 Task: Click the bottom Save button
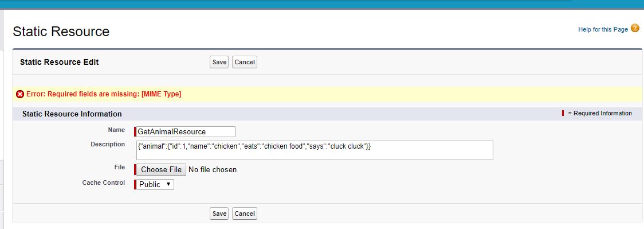point(219,214)
